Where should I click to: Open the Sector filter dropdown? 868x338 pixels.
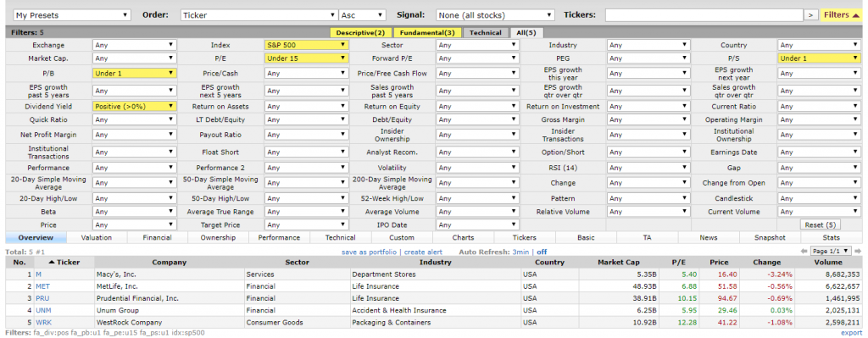pyautogui.click(x=478, y=46)
